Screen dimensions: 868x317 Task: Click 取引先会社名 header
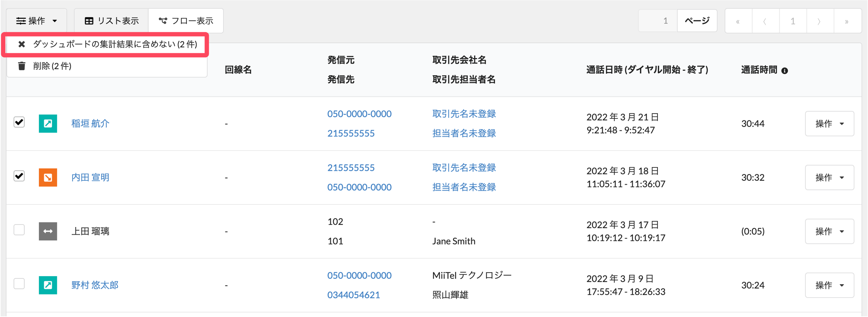coord(459,60)
